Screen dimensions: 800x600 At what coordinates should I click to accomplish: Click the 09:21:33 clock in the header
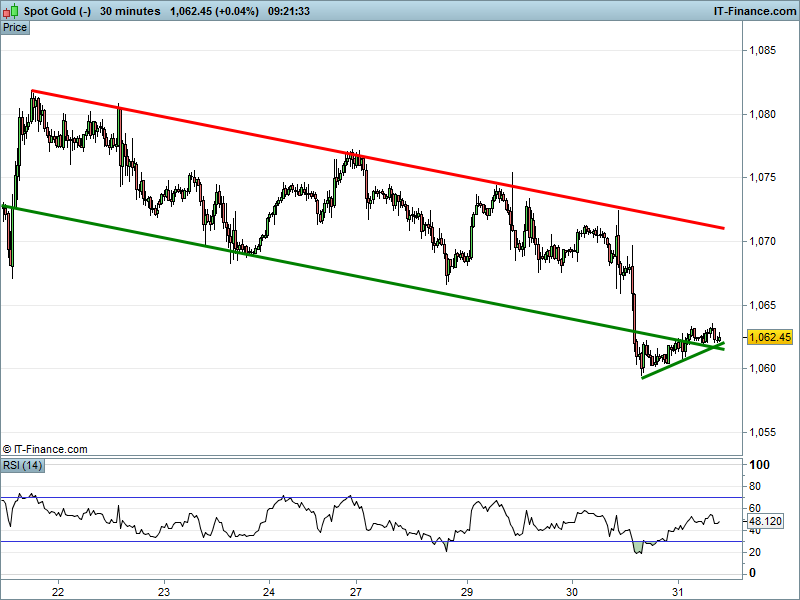click(291, 11)
